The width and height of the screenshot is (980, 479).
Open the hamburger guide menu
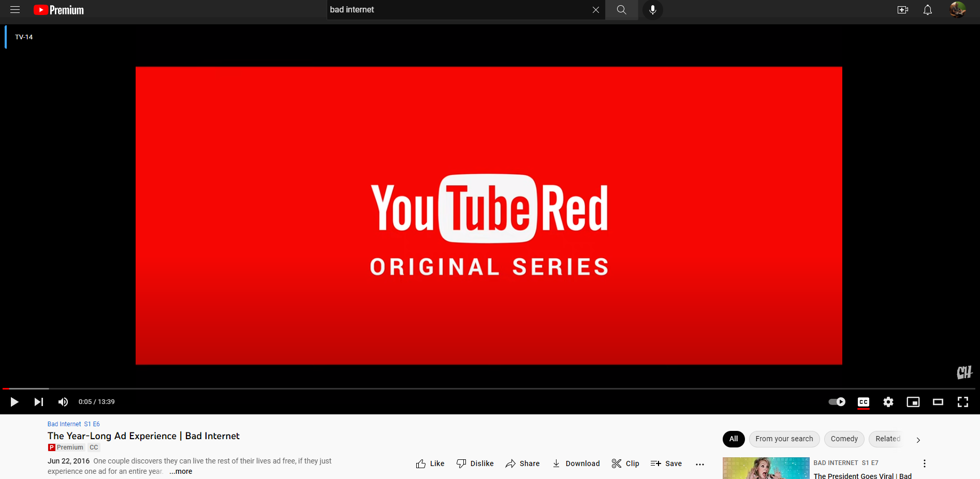coord(15,10)
